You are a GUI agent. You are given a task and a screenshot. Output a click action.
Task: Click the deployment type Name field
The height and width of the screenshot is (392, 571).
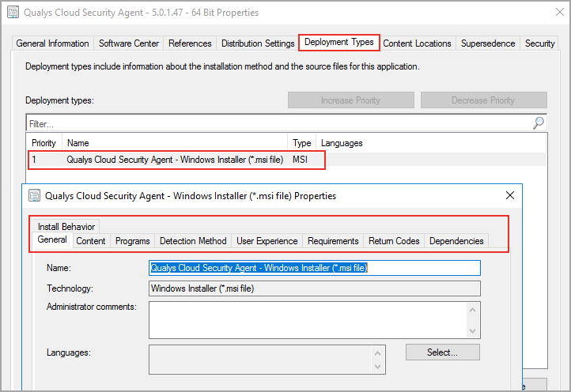[x=315, y=268]
